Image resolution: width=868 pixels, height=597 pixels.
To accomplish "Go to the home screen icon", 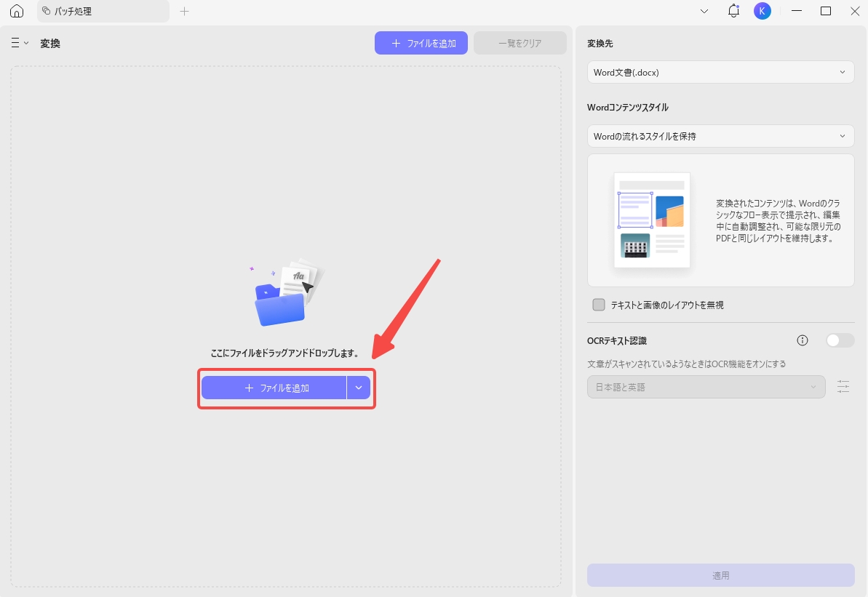I will coord(17,11).
